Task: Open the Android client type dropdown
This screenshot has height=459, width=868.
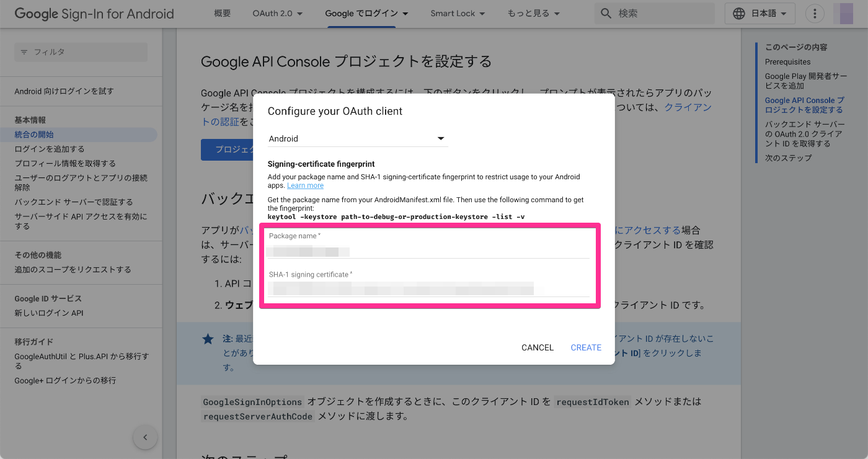Action: 357,139
